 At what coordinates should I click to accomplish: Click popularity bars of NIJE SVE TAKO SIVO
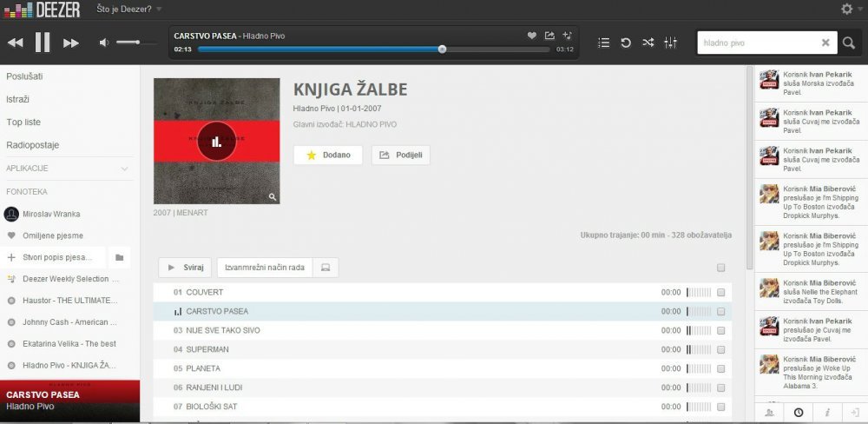coord(699,330)
